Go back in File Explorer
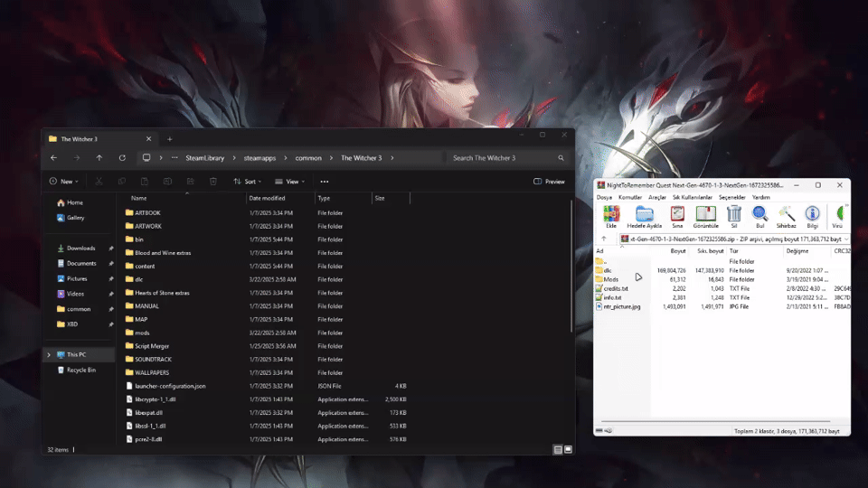This screenshot has height=488, width=868. click(53, 157)
